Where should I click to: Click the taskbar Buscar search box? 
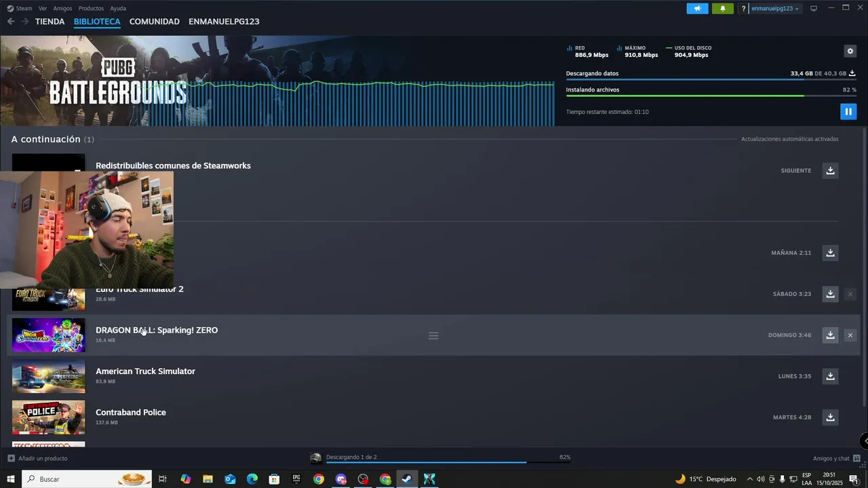pyautogui.click(x=88, y=479)
